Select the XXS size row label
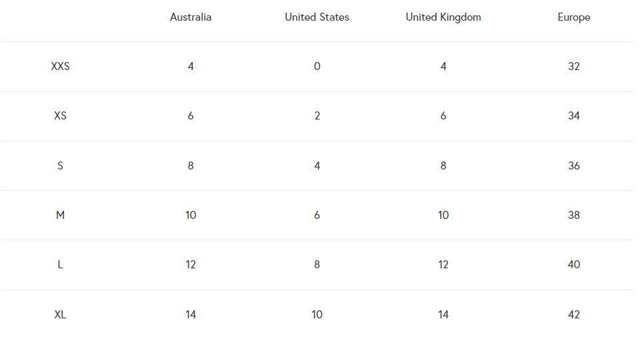This screenshot has width=644, height=337. tap(61, 67)
